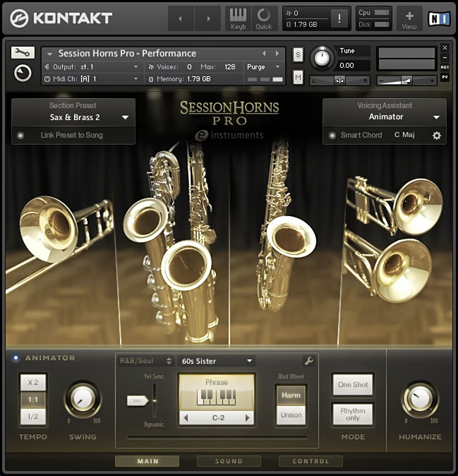
Task: Minimize the instrument header view
Action: tap(445, 57)
